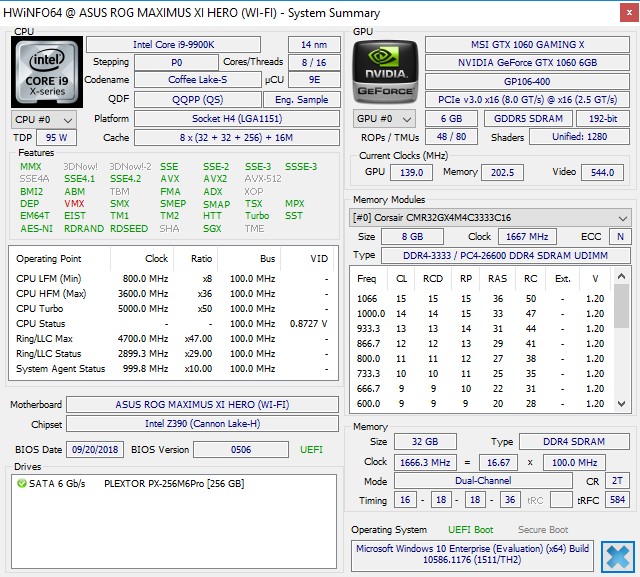Click the Cache 8 x (32 + 32 + 256) field
This screenshot has height=577, width=640.
(x=237, y=138)
